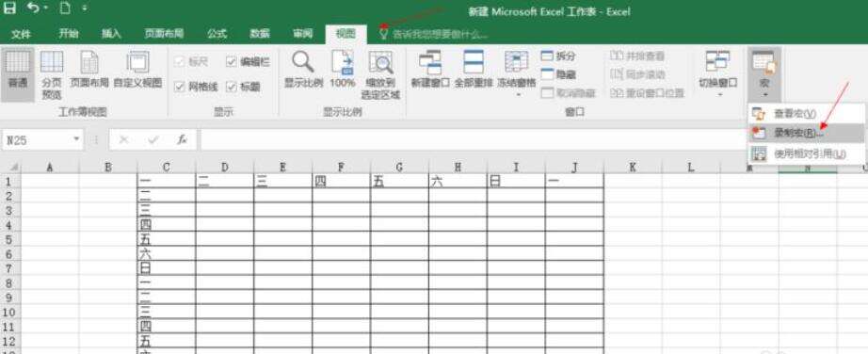The width and height of the screenshot is (868, 354).
Task: Open 自定义视图 custom views
Action: pos(137,71)
